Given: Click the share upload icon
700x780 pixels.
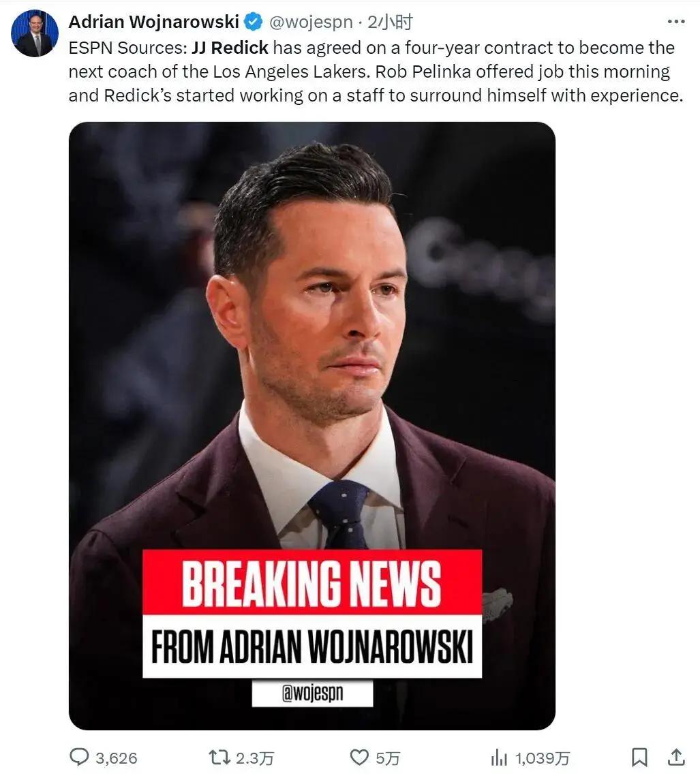Looking at the screenshot, I should point(676,757).
